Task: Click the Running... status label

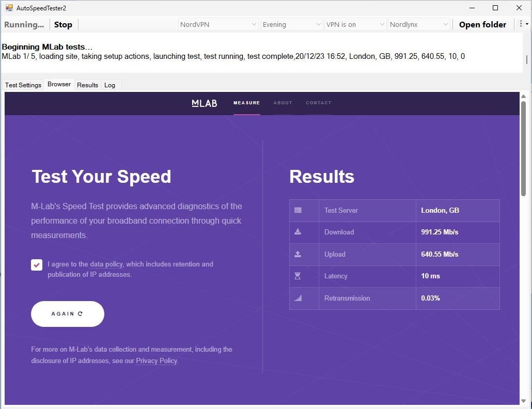Action: [x=24, y=24]
